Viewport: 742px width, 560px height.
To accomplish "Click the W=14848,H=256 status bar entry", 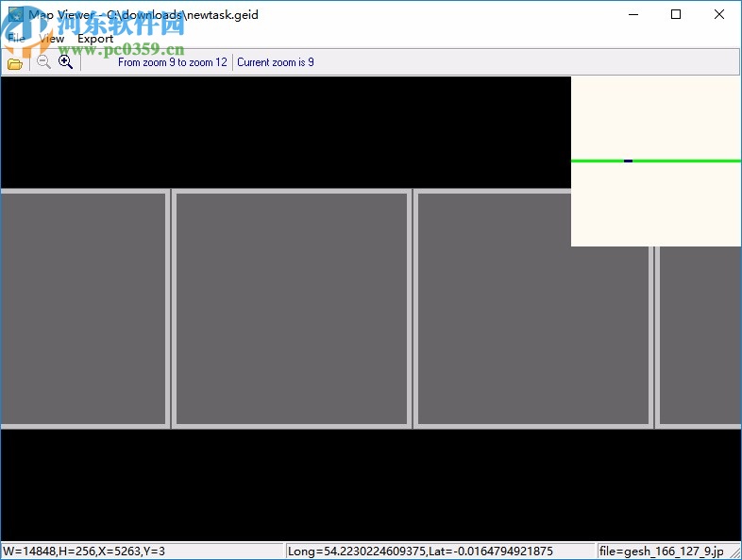I will click(142, 551).
